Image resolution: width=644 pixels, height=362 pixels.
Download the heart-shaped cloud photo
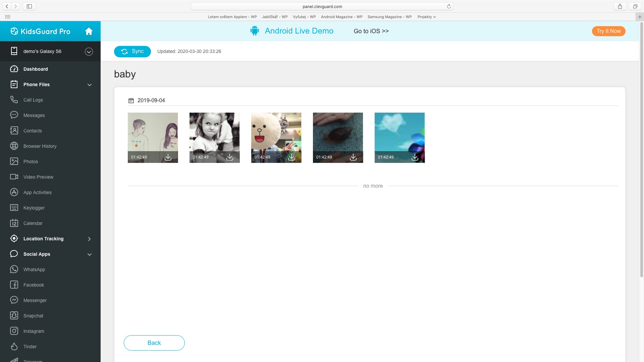pyautogui.click(x=415, y=157)
